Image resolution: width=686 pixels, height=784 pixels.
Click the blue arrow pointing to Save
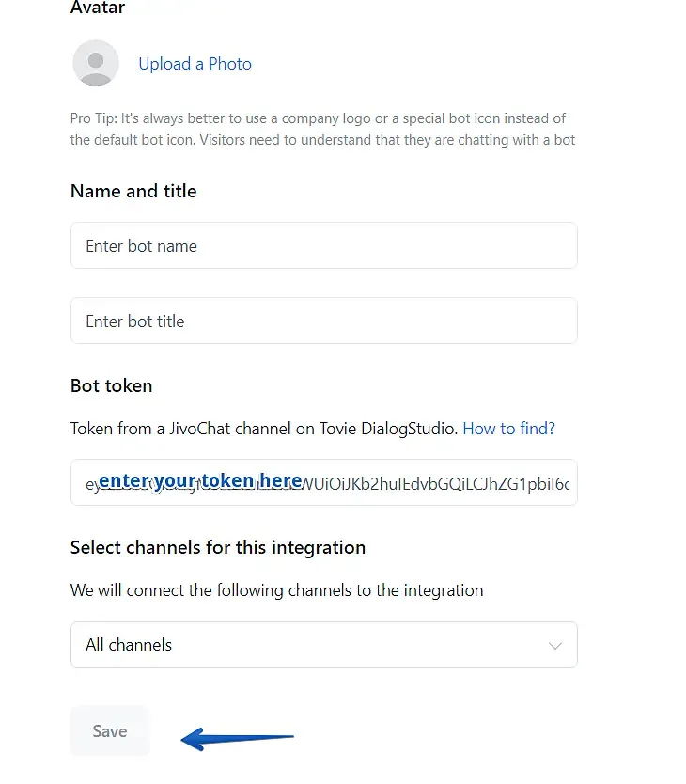[237, 738]
